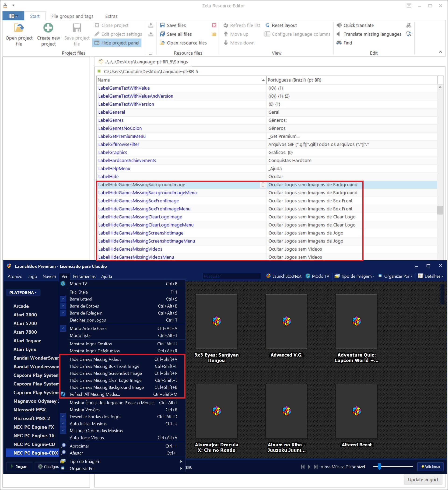Toggle the Barra de Rolagem menu option

[x=122, y=313]
